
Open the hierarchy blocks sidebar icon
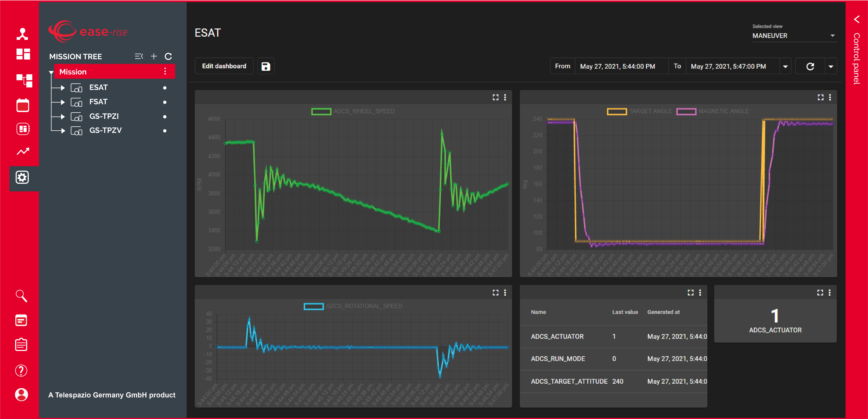pyautogui.click(x=24, y=81)
